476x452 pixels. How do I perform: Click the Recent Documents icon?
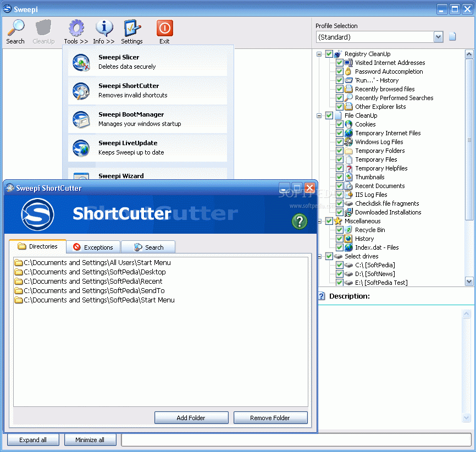point(349,186)
